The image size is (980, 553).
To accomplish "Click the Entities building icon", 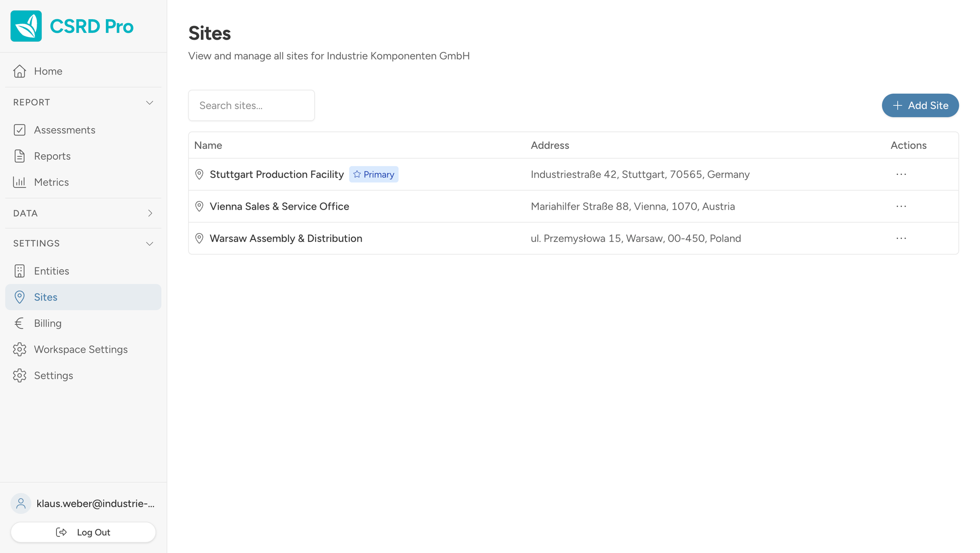I will [x=20, y=271].
